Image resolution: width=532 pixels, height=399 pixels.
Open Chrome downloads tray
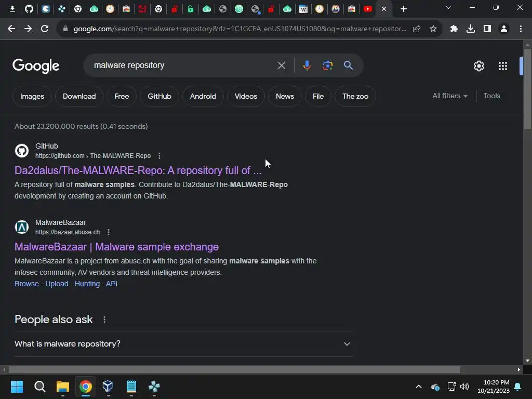[x=471, y=29]
